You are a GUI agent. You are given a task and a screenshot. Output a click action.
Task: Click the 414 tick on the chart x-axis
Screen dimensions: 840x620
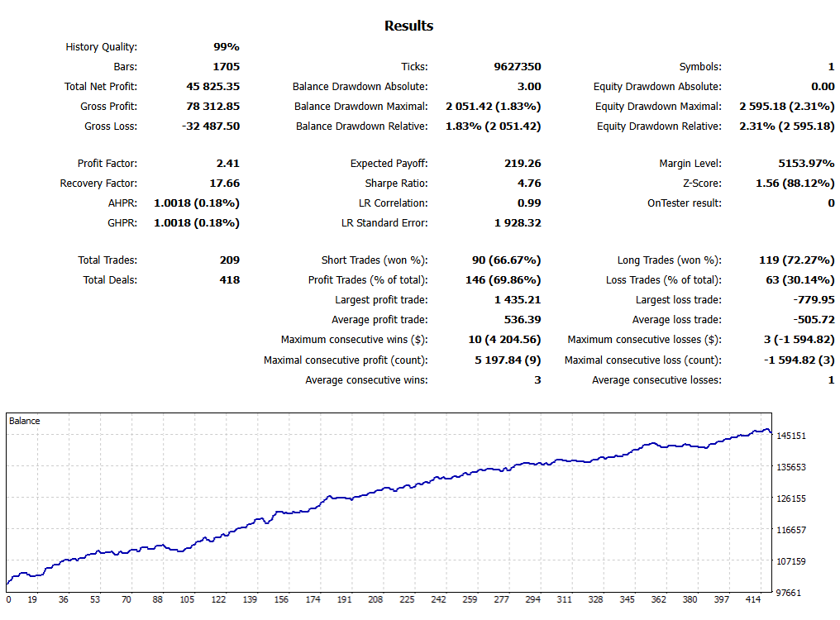tap(752, 599)
